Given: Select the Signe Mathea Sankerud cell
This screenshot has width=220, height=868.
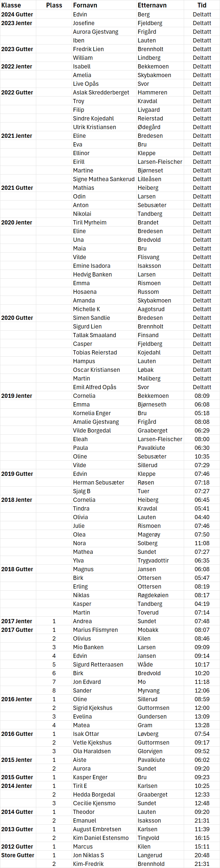Looking at the screenshot, I should [x=104, y=179].
